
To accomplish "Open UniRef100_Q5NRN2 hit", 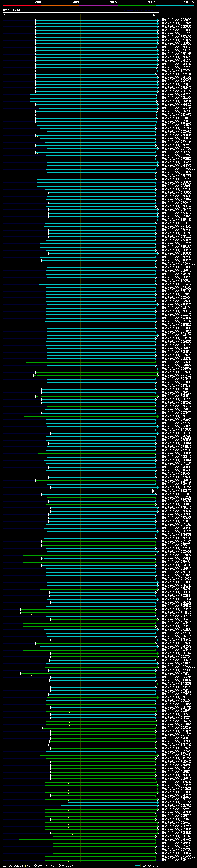I will 176,765.
